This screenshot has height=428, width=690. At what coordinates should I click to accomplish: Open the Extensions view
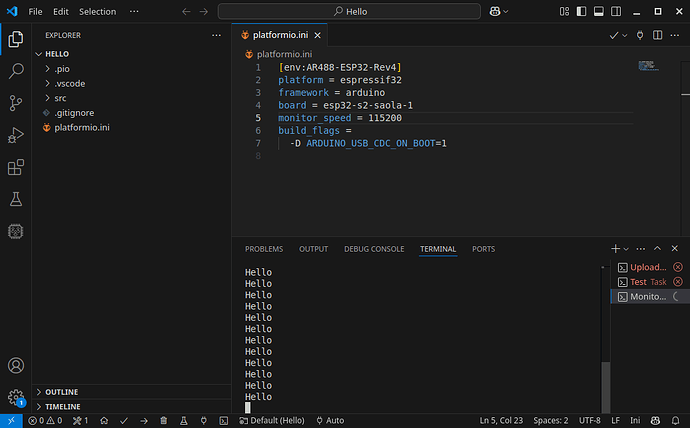(x=16, y=168)
